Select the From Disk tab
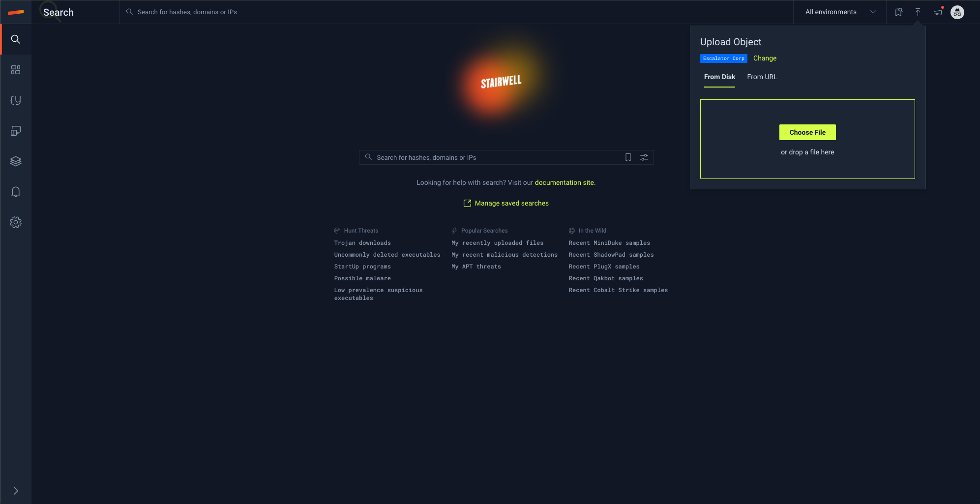 pos(719,77)
